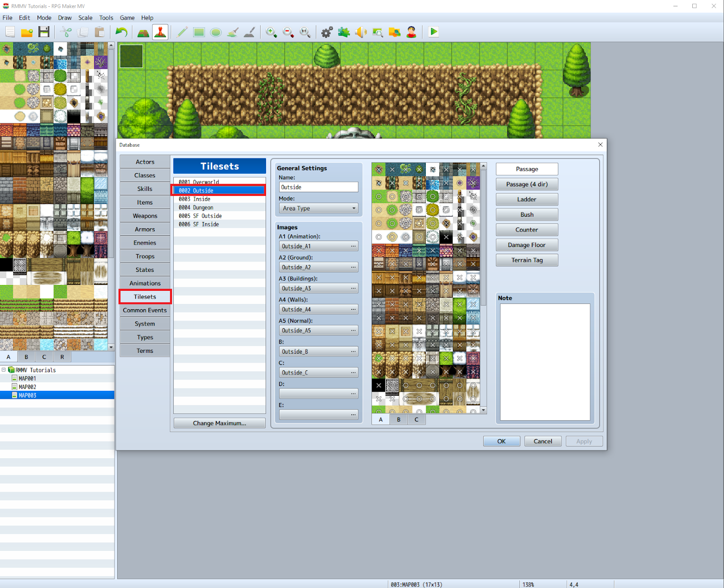Select the Flood Fill tool
The height and width of the screenshot is (588, 724).
[x=233, y=32]
